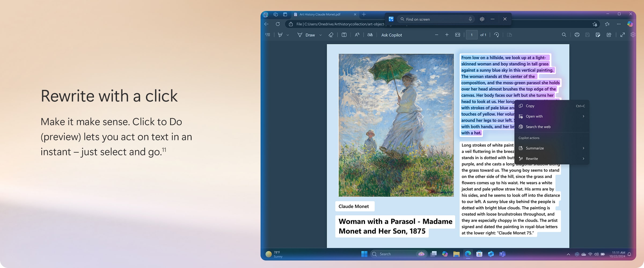644x268 pixels.
Task: Open the Edge tab actions menu icon
Action: 285,14
